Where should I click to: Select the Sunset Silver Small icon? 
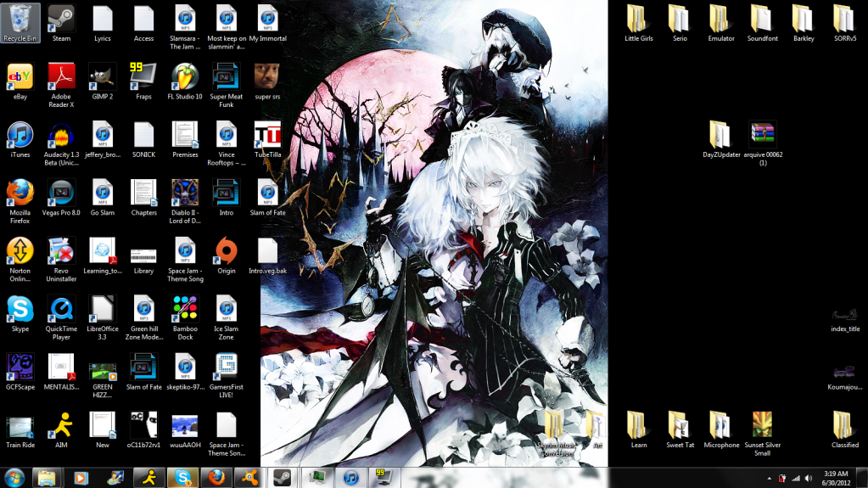(762, 434)
